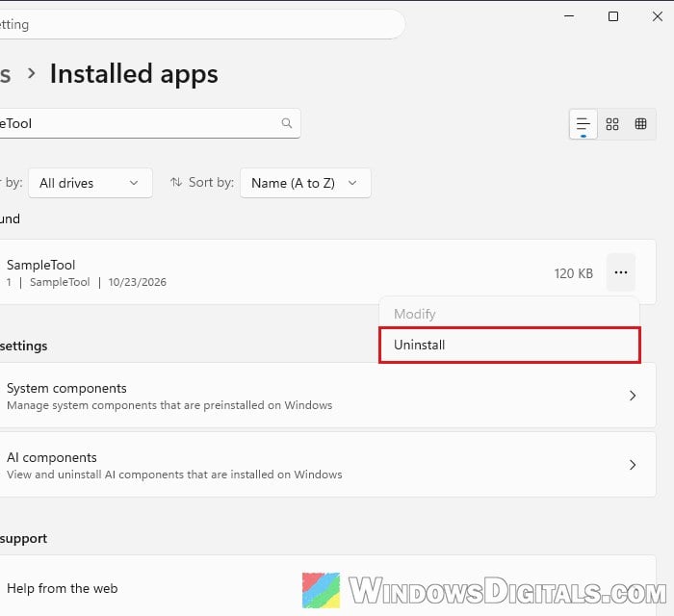Image resolution: width=674 pixels, height=616 pixels.
Task: Click the search magnifier in apps search box
Action: click(x=287, y=123)
